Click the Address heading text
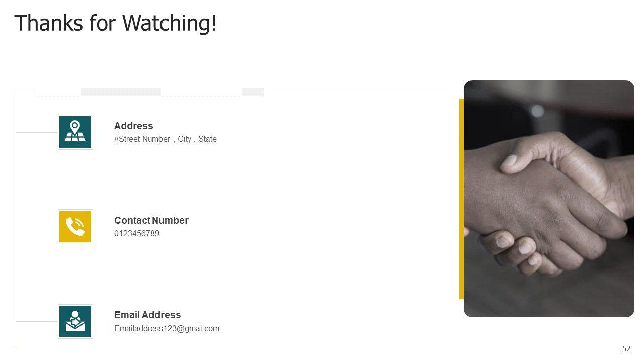644x362 pixels. click(134, 126)
